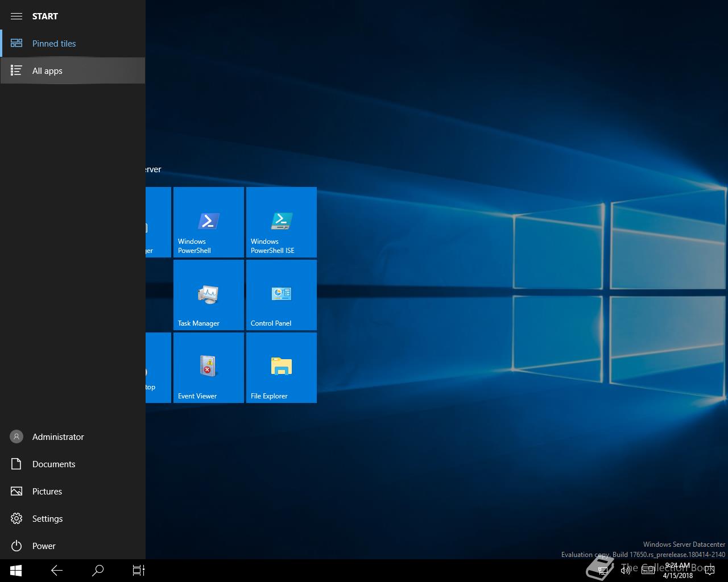Open the Windows PowerShell tile
Image resolution: width=728 pixels, height=582 pixels.
click(209, 222)
